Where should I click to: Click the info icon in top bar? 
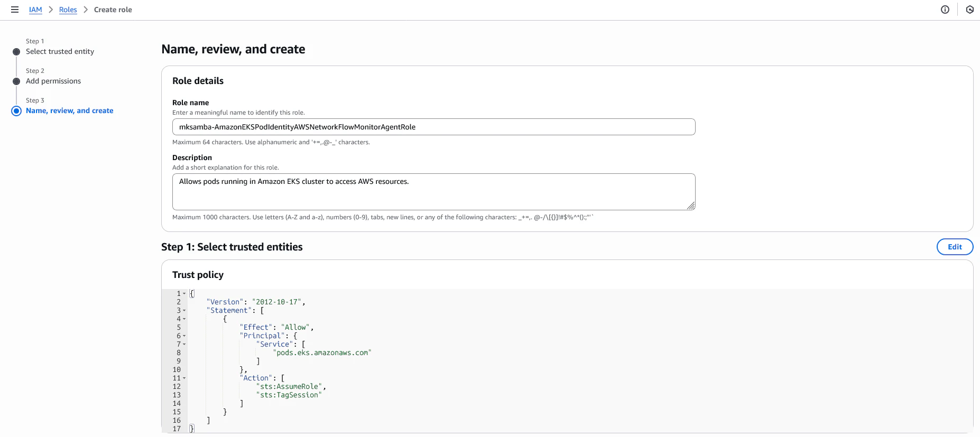tap(945, 10)
